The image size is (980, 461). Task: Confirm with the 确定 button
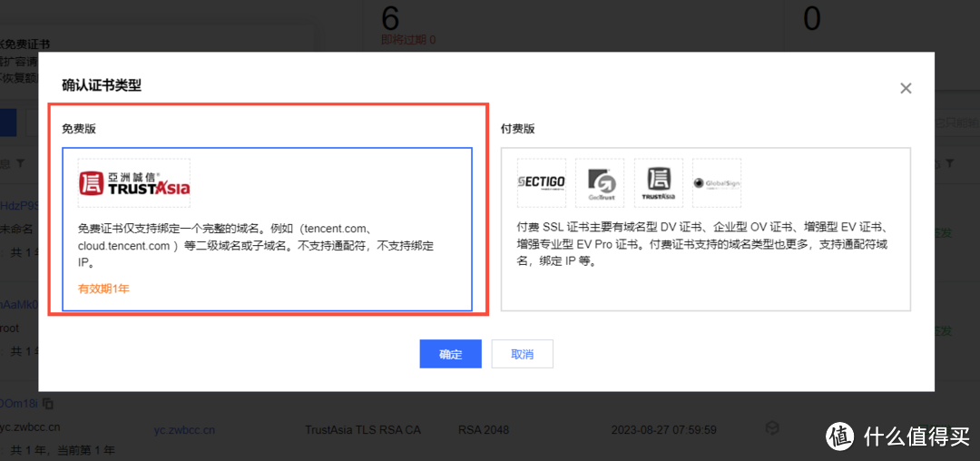451,354
